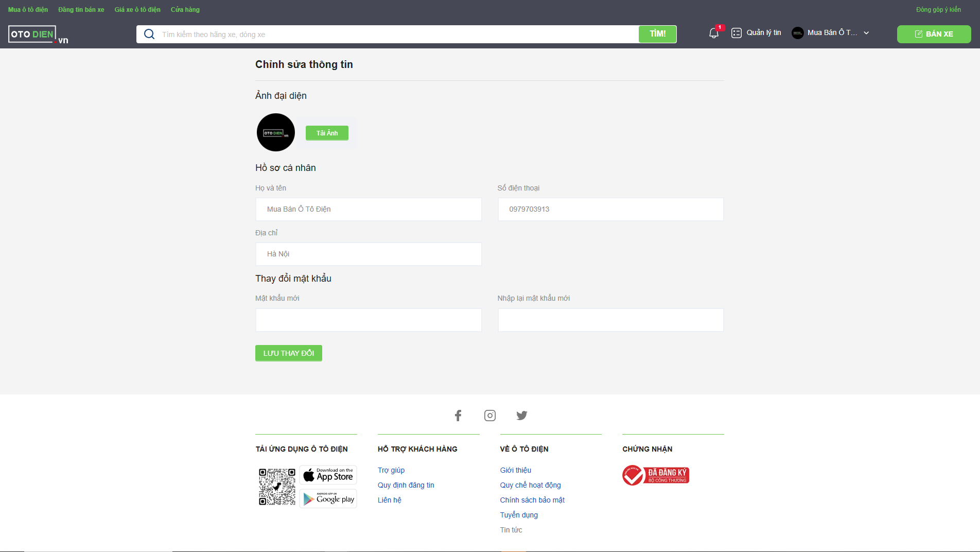This screenshot has height=552, width=980.
Task: Click the profile avatar thumbnail
Action: pyautogui.click(x=276, y=132)
